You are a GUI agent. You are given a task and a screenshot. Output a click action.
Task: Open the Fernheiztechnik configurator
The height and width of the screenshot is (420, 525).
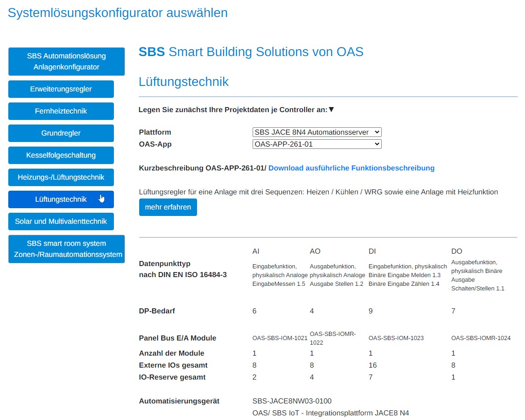[61, 111]
